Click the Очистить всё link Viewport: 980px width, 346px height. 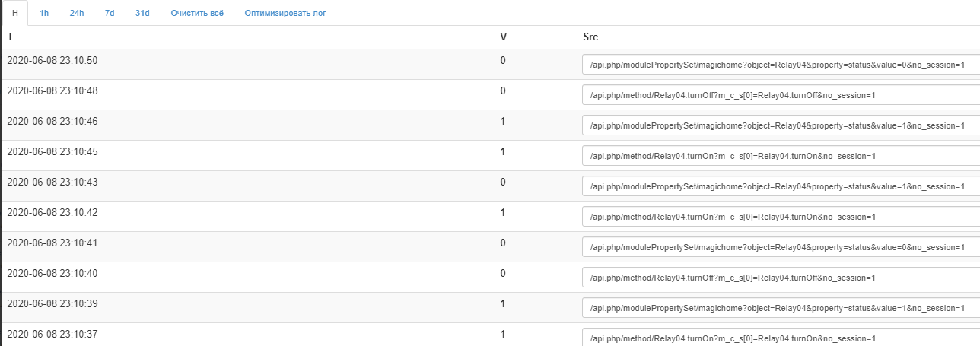coord(197,14)
